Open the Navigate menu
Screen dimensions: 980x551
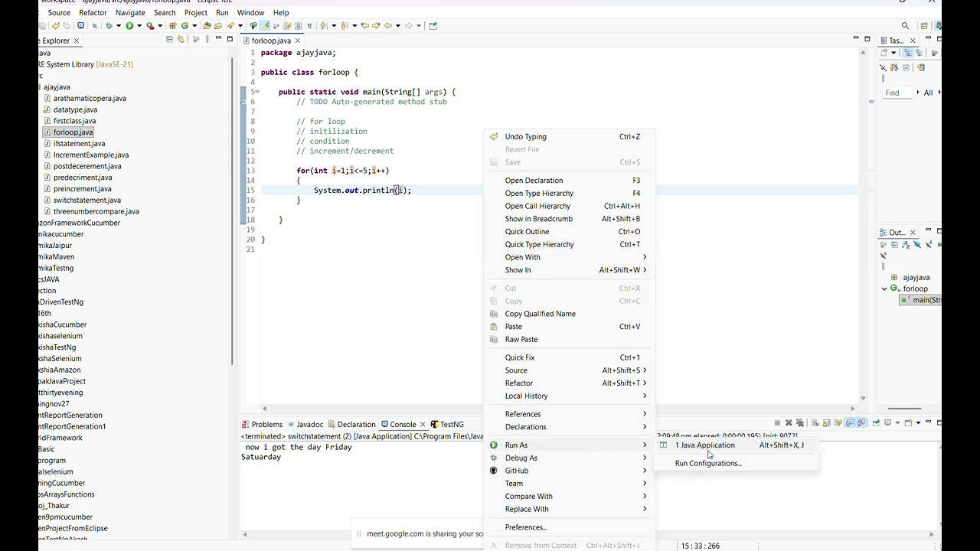[x=130, y=12]
